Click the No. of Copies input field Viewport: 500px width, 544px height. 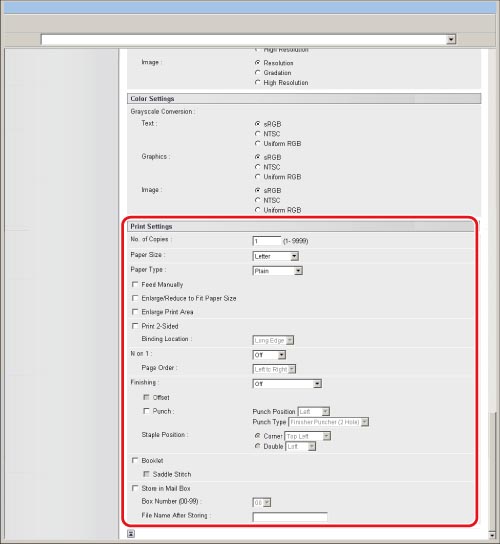click(x=266, y=241)
